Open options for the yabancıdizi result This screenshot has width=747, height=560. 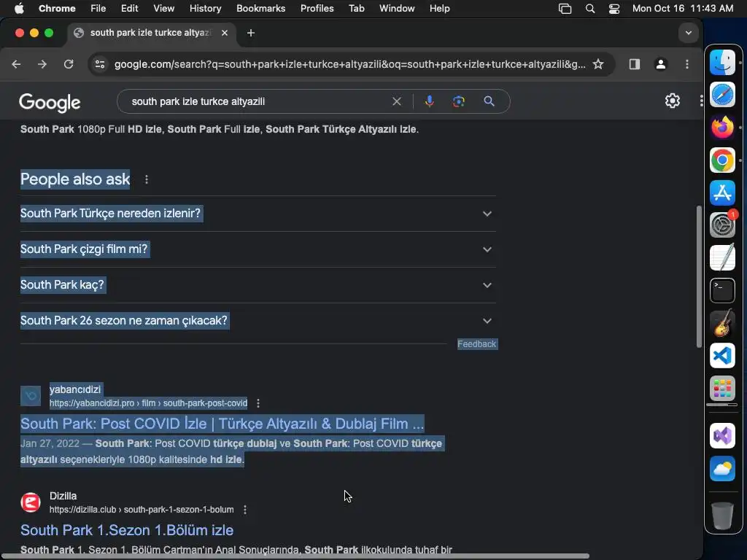258,403
